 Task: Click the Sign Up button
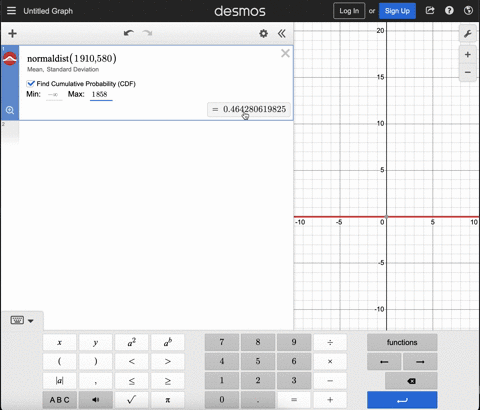coord(397,11)
